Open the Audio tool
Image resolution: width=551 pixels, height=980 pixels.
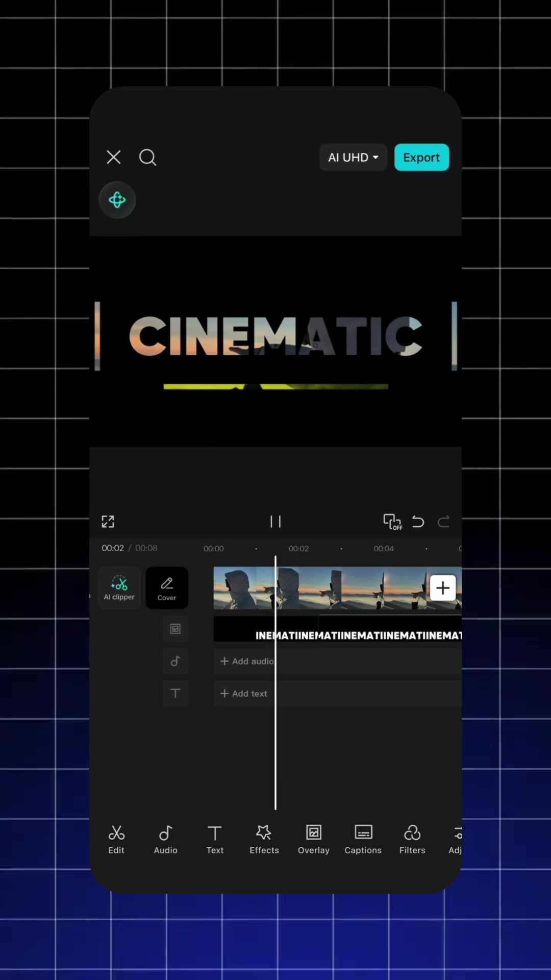point(166,839)
